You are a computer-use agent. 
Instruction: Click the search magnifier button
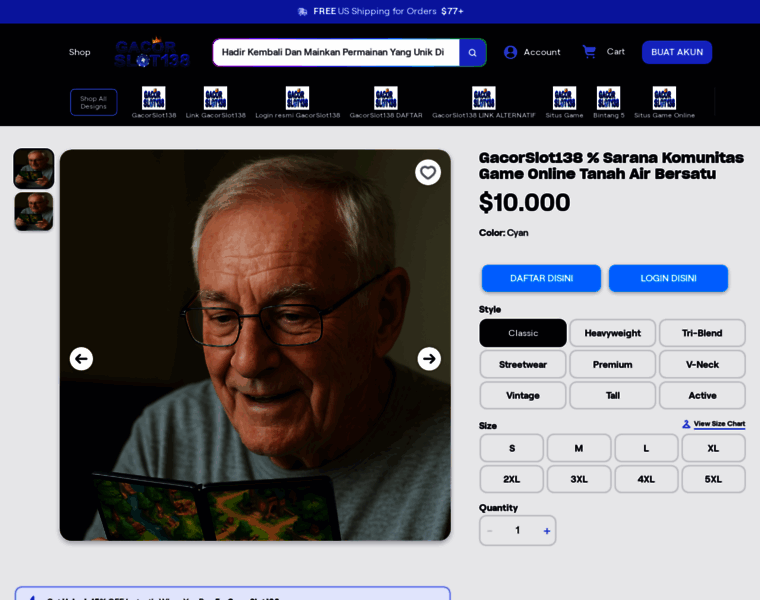[x=472, y=53]
